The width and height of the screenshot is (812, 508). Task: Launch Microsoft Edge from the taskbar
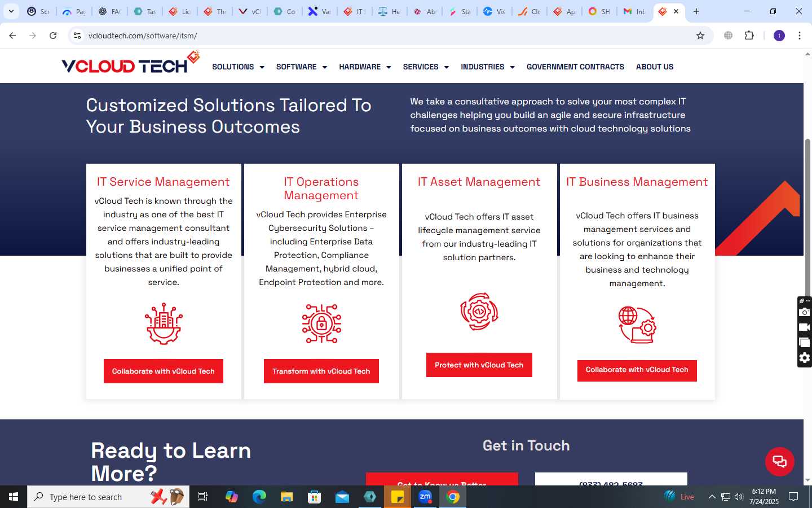[259, 497]
